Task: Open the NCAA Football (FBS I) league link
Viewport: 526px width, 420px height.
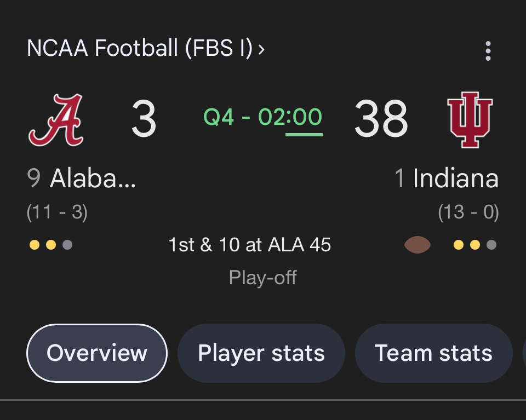Action: pos(139,49)
